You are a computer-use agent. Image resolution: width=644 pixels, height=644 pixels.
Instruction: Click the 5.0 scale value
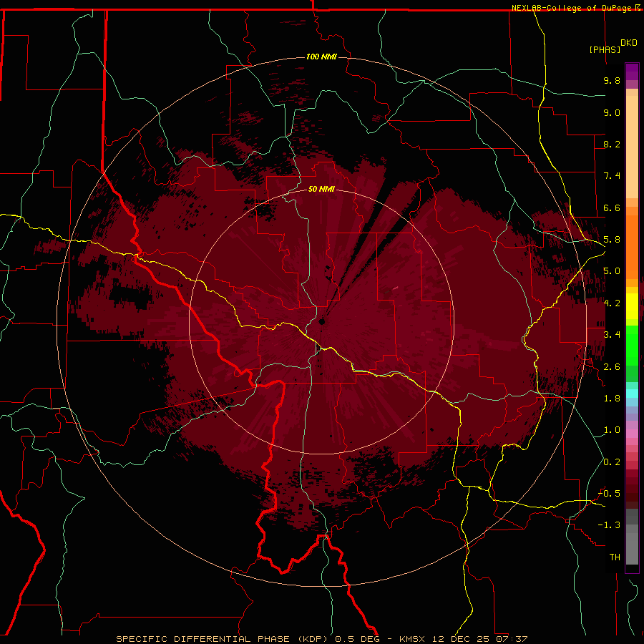point(612,271)
